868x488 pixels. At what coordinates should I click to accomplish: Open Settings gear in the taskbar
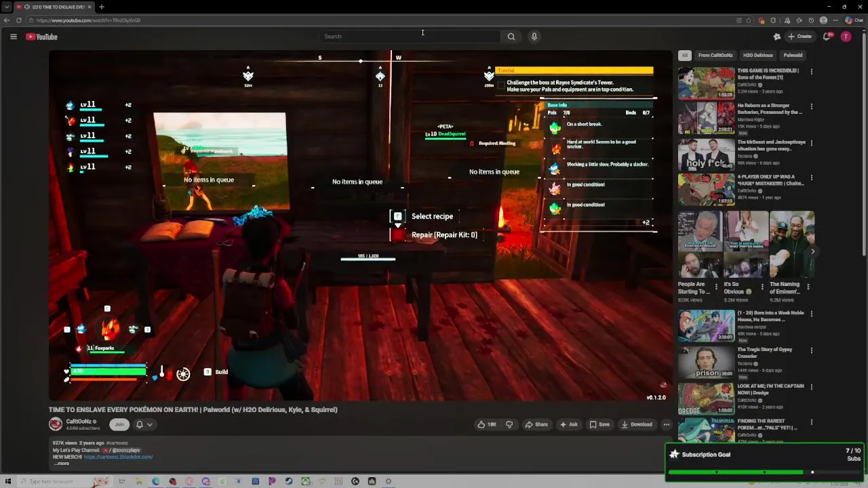(x=389, y=481)
